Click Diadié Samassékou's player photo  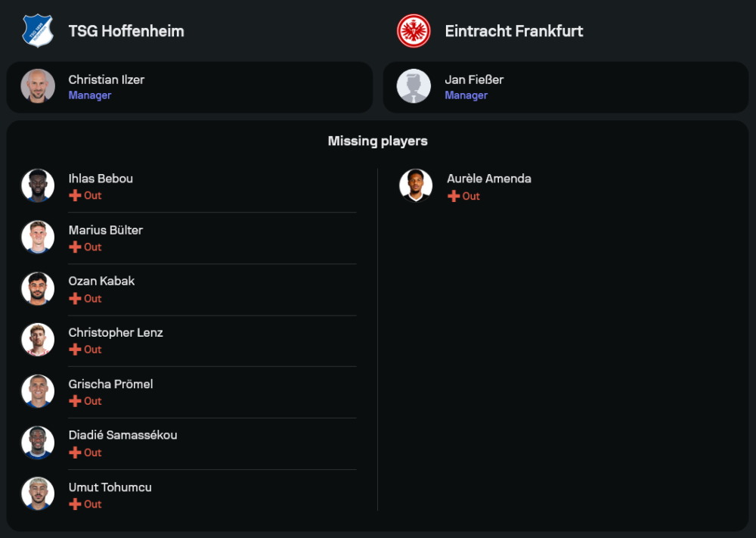(38, 443)
